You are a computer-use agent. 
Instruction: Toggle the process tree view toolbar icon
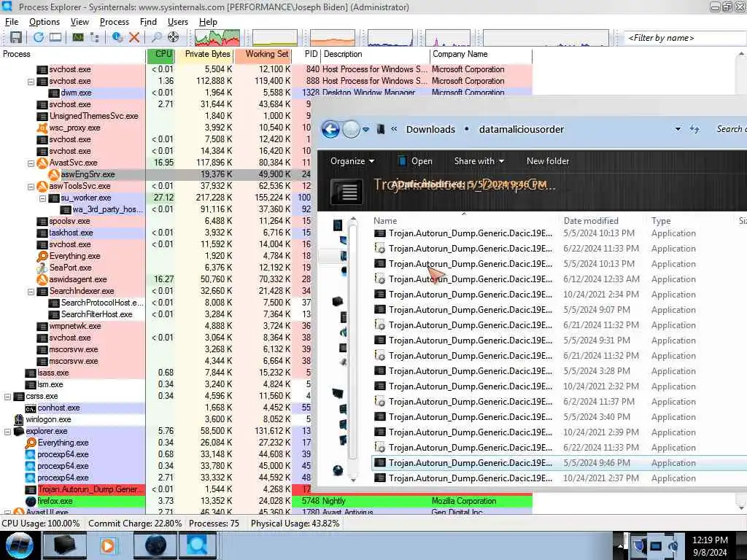pos(94,37)
